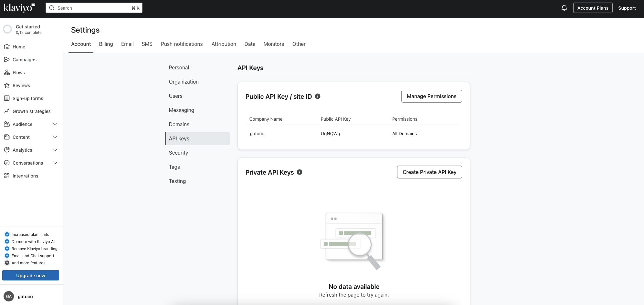Focus the Search input field
This screenshot has height=305, width=644.
94,8
